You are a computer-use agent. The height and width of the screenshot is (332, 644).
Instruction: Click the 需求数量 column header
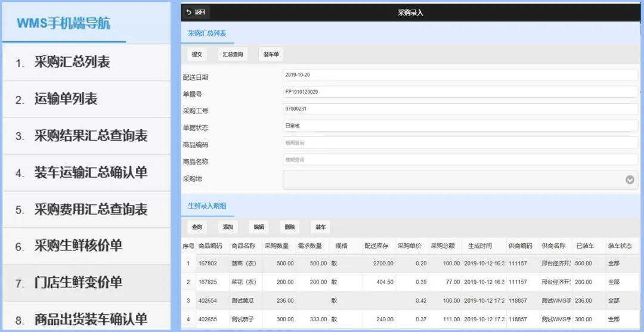point(309,246)
